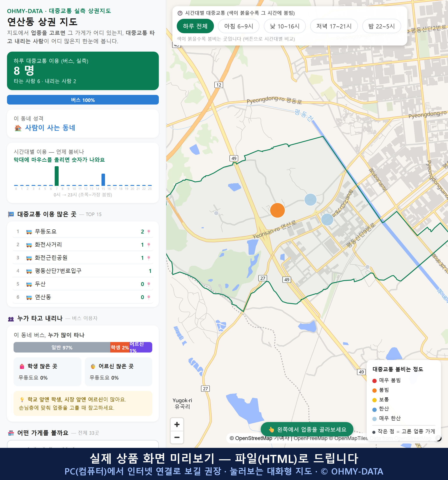
Task: Click the blue 15시 bar in hourly chart
Action: [103, 179]
